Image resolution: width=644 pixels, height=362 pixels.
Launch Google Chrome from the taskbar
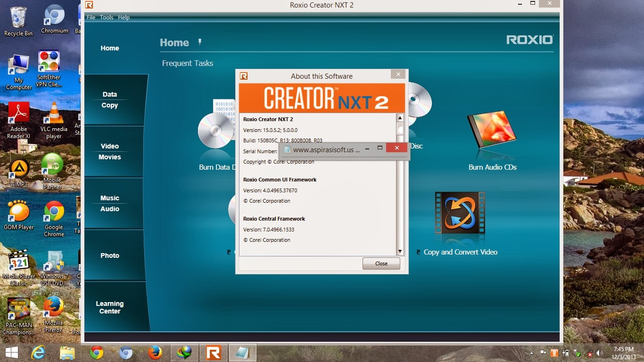point(97,352)
